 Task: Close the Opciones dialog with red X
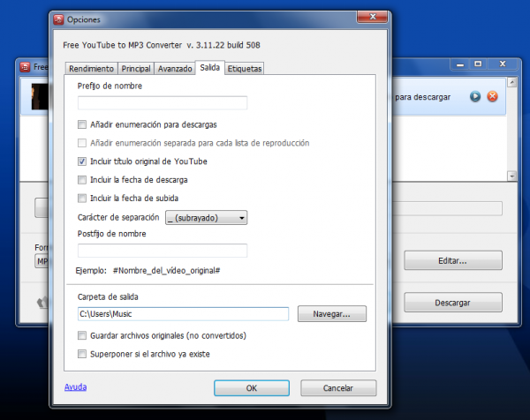(370, 18)
